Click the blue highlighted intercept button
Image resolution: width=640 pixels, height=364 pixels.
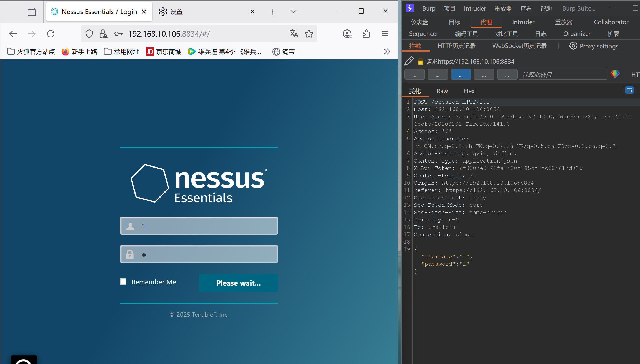pyautogui.click(x=461, y=74)
